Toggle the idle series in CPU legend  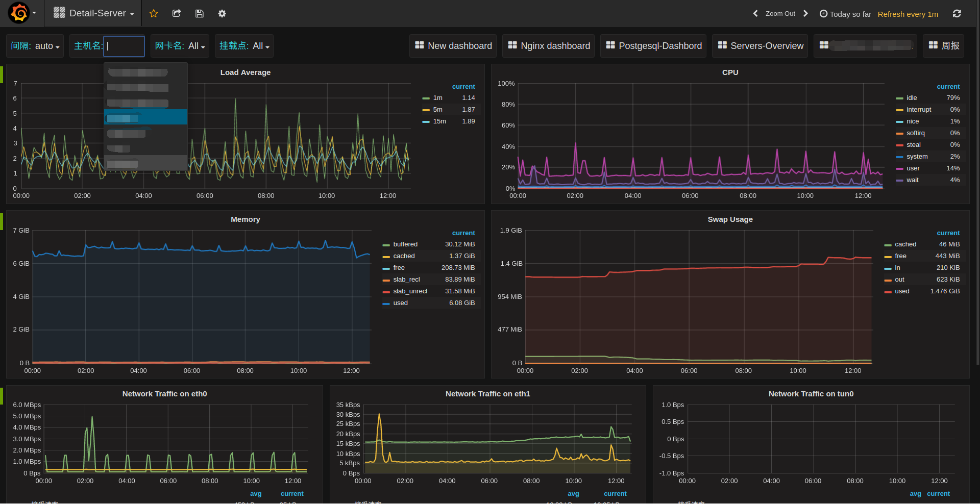click(x=912, y=98)
